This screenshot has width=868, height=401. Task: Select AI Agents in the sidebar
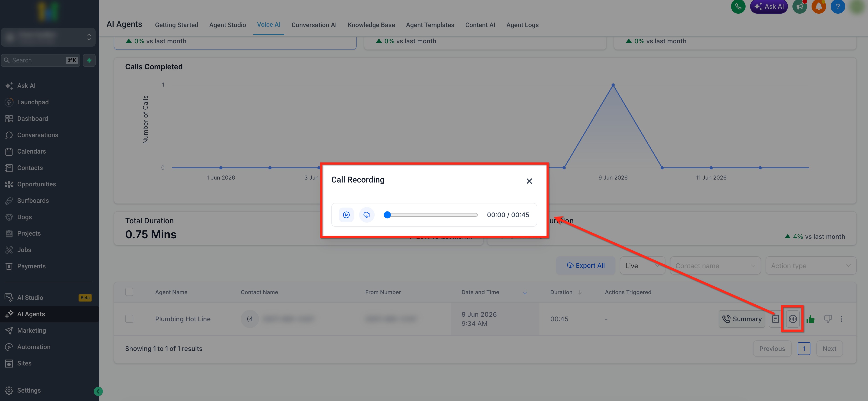click(x=50, y=314)
